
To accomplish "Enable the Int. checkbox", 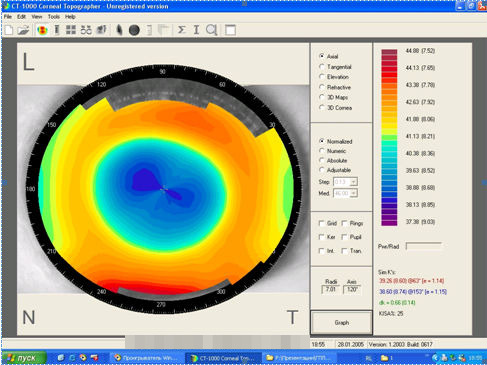I will tap(322, 251).
